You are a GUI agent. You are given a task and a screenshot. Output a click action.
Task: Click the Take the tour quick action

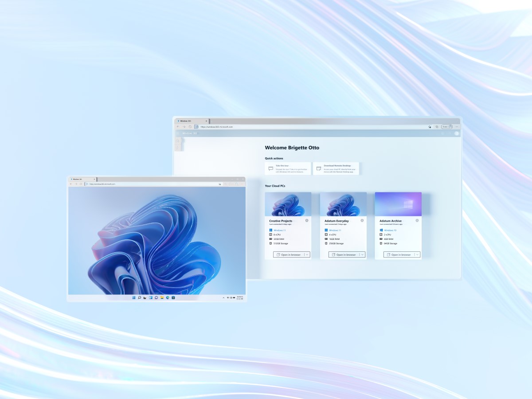287,168
